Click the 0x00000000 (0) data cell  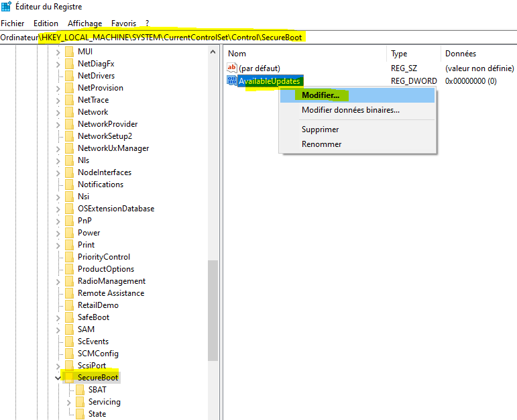pyautogui.click(x=471, y=81)
